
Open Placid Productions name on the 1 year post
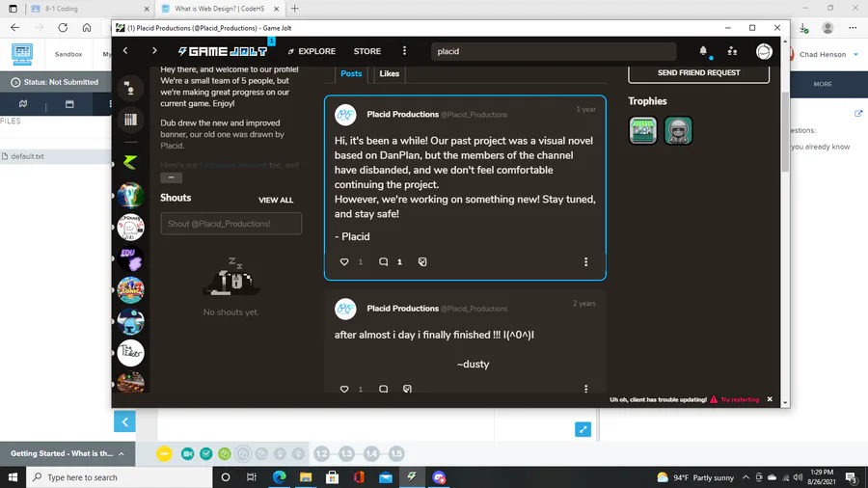click(402, 114)
